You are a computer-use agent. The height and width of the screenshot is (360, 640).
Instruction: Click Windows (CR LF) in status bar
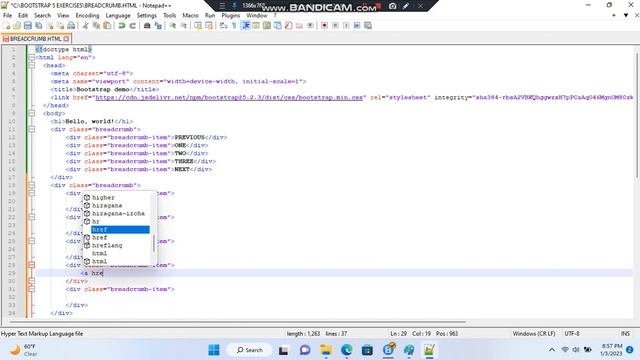tap(534, 333)
